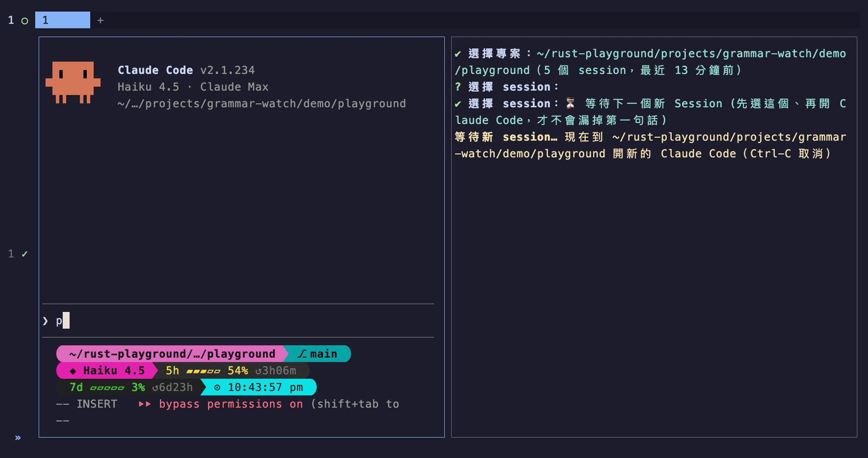Click the green circle session indicator
Image resolution: width=868 pixels, height=458 pixels.
coord(25,21)
